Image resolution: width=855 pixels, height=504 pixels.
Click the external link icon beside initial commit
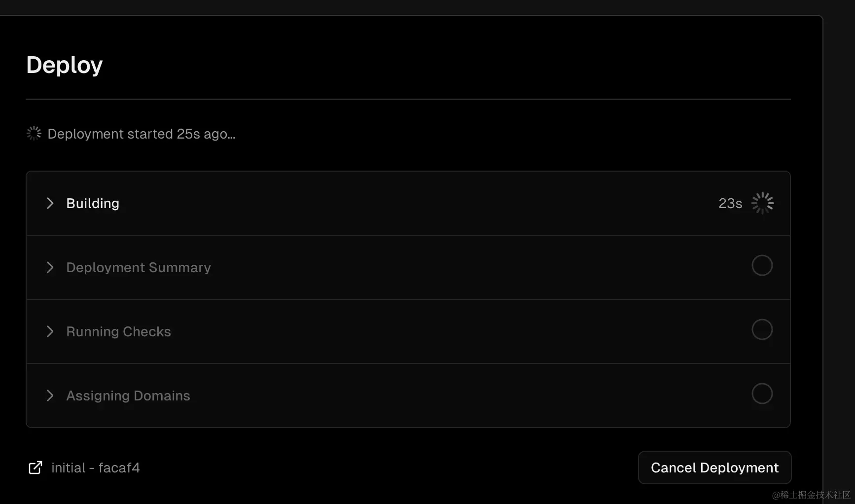35,468
